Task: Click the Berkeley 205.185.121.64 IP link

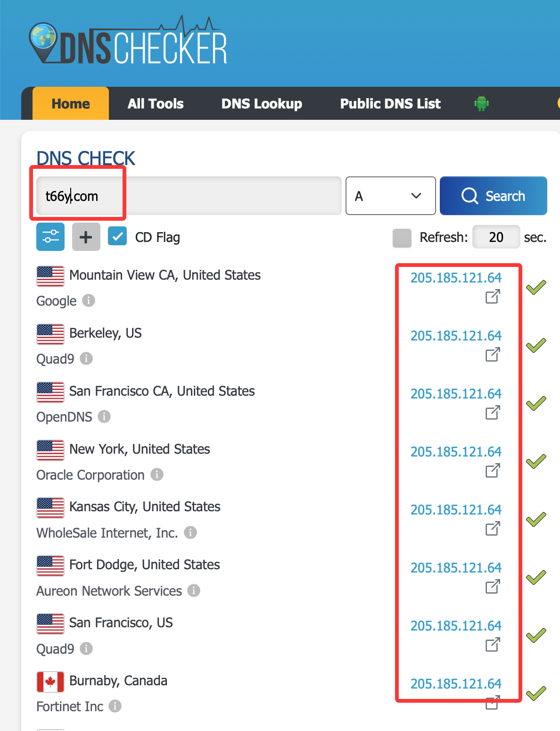Action: pyautogui.click(x=456, y=336)
